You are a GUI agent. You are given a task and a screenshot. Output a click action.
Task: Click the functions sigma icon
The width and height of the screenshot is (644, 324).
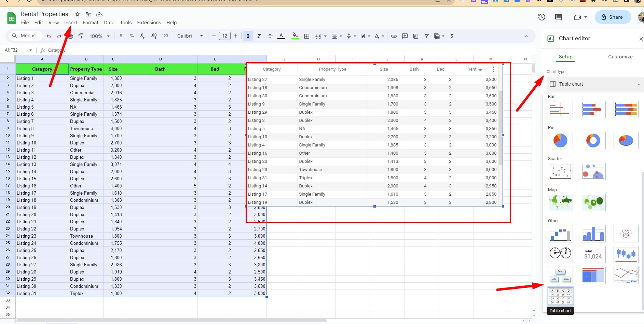(x=452, y=36)
